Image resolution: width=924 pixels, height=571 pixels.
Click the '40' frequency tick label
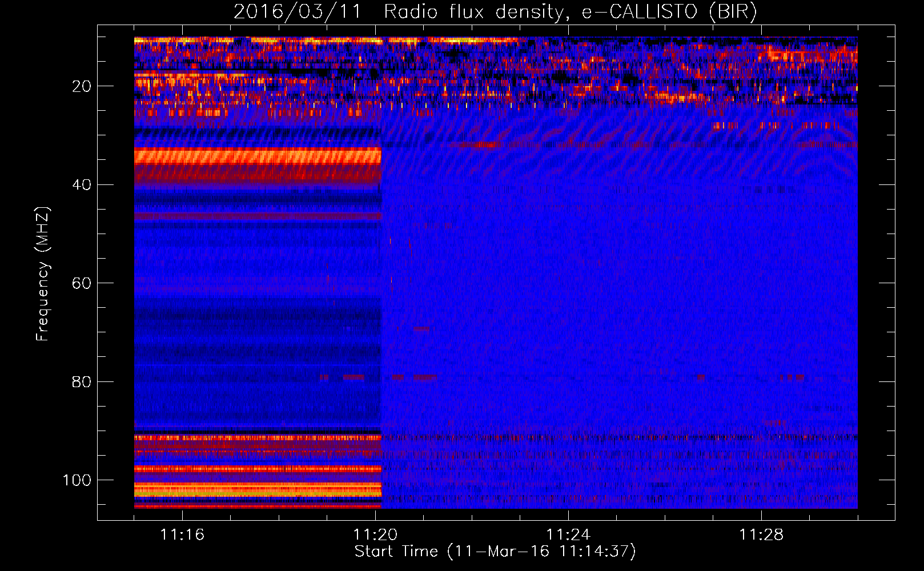tap(82, 185)
